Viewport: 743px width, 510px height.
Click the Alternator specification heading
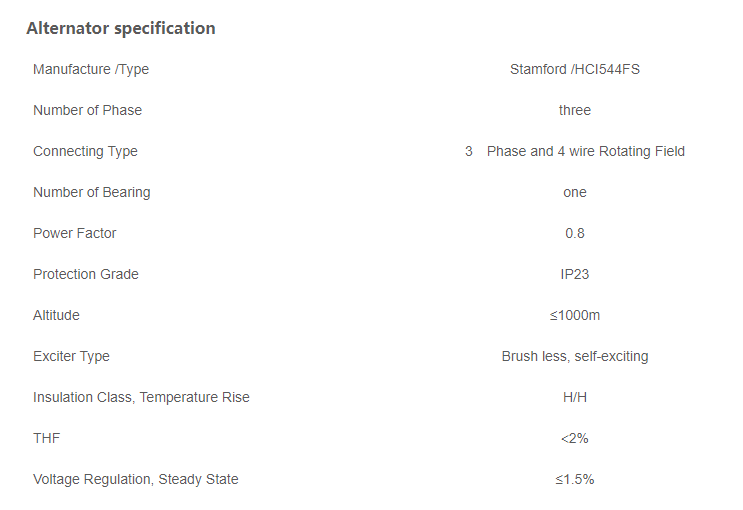coord(120,28)
